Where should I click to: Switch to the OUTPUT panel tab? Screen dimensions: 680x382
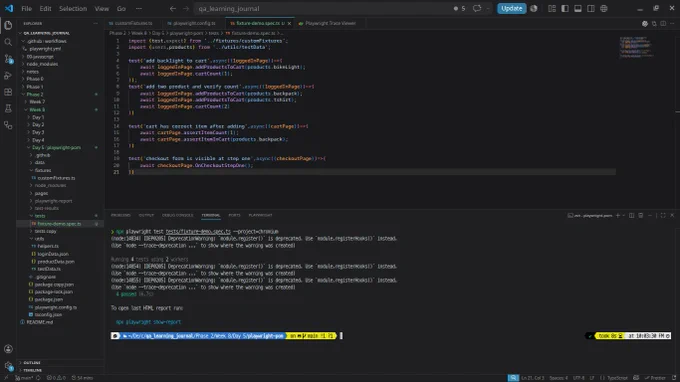[146, 215]
